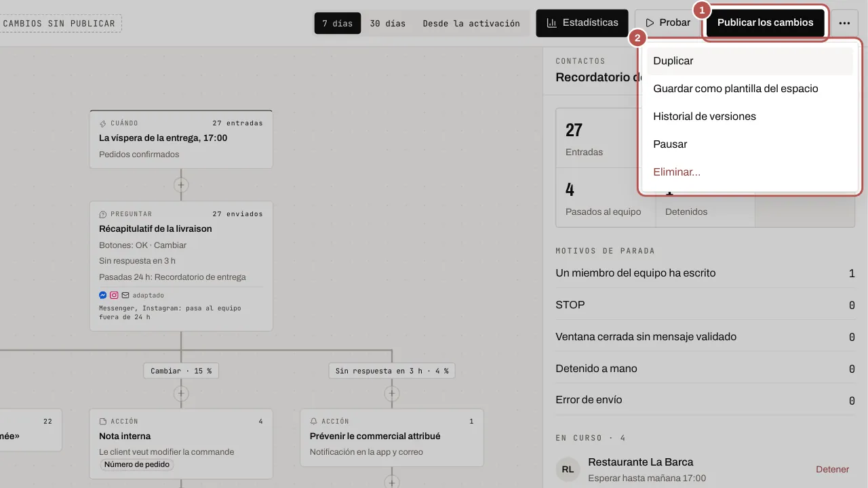Screen dimensions: 868x488
Task: Select Eliminar... from the menu
Action: (x=749, y=172)
